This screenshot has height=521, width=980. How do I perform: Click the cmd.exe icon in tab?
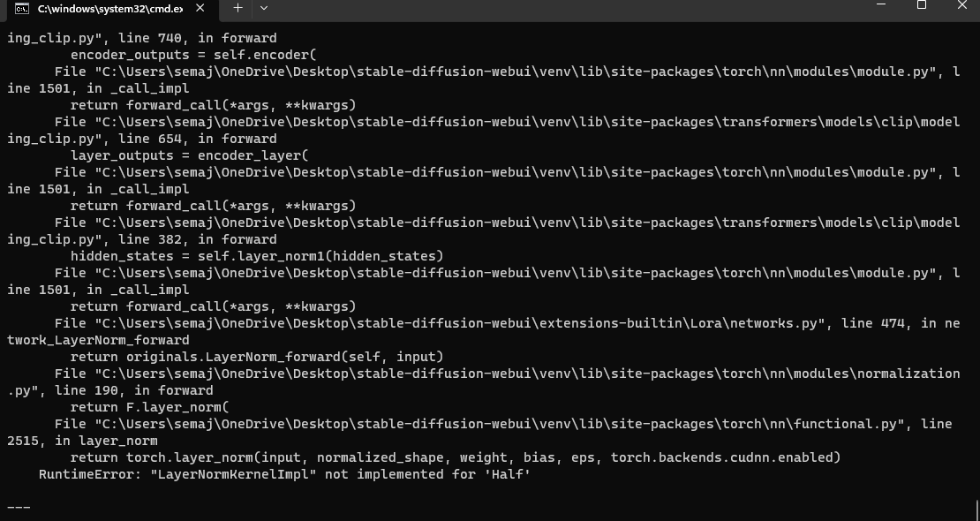21,8
